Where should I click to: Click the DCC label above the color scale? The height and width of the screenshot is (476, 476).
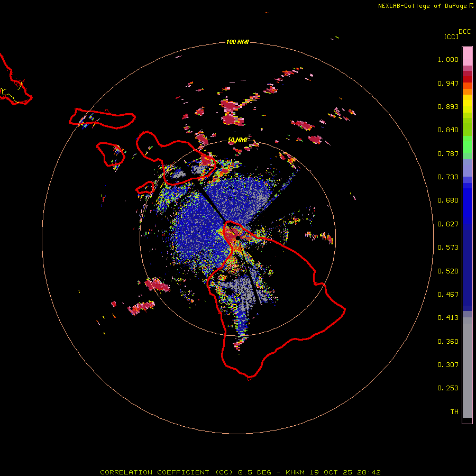coord(464,32)
